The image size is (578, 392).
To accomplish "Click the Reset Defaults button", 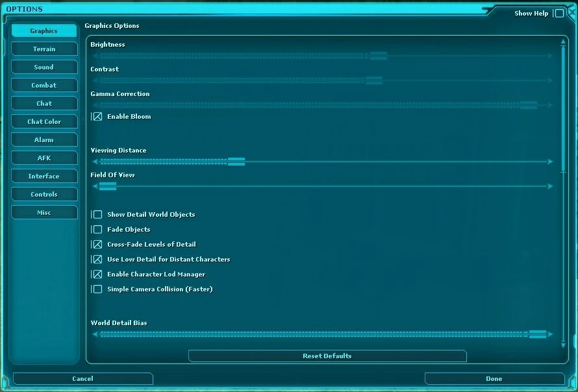I will pos(327,356).
